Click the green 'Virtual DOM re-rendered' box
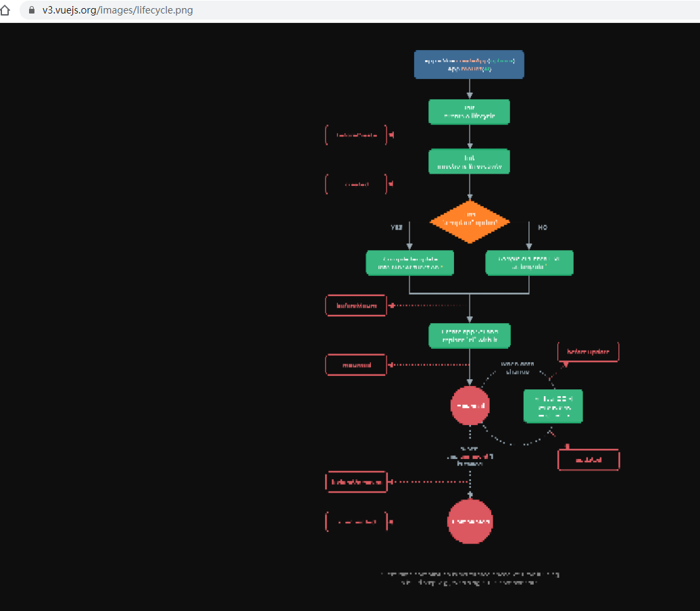This screenshot has width=700, height=611. pyautogui.click(x=553, y=406)
